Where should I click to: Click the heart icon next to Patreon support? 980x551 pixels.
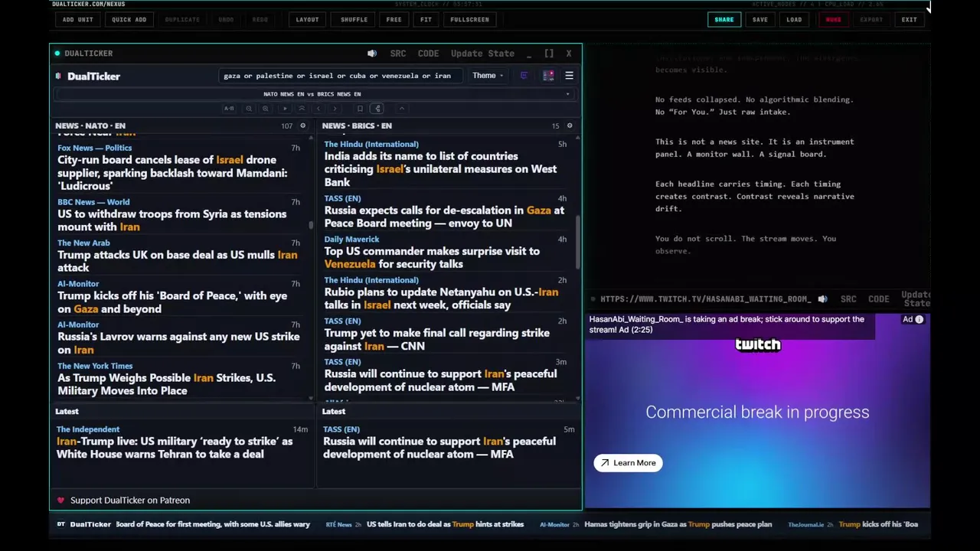click(x=60, y=500)
